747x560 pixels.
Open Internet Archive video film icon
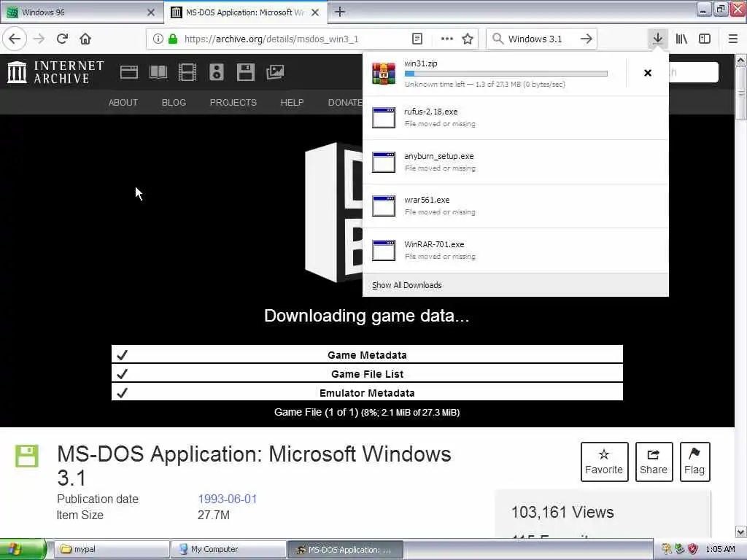[x=187, y=72]
